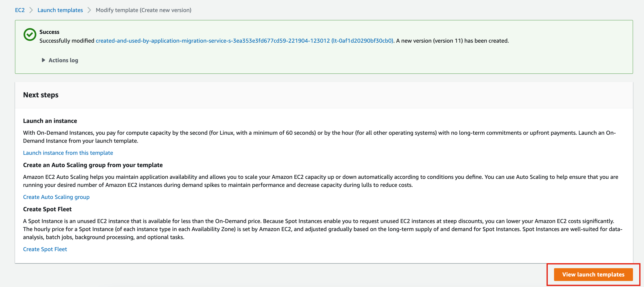Open the Launch templates breadcrumb
Screen dimensions: 644x287
click(x=60, y=10)
